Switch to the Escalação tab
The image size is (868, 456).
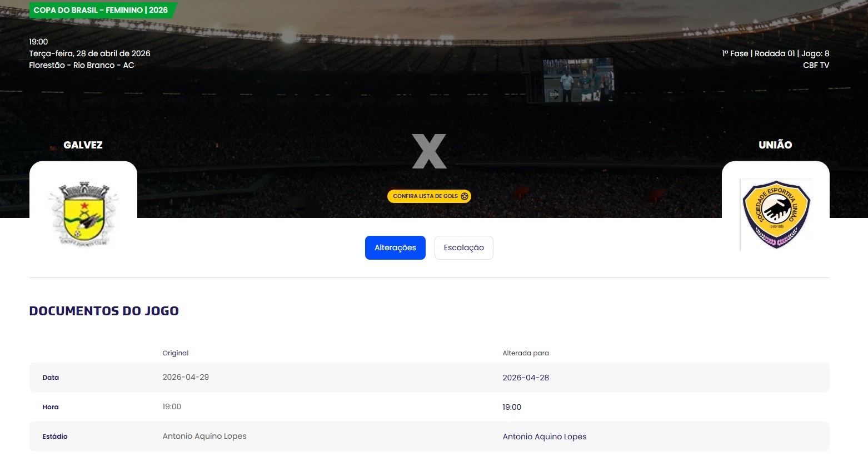click(x=463, y=247)
